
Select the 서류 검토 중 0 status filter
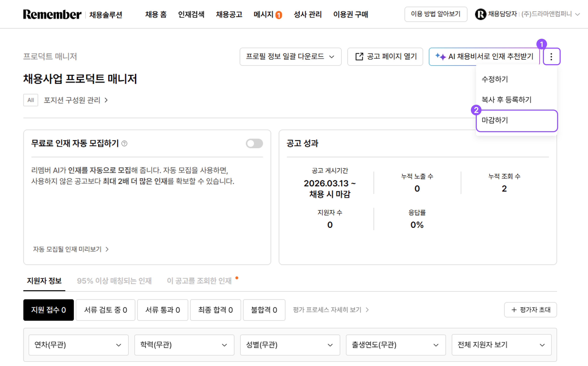point(105,310)
